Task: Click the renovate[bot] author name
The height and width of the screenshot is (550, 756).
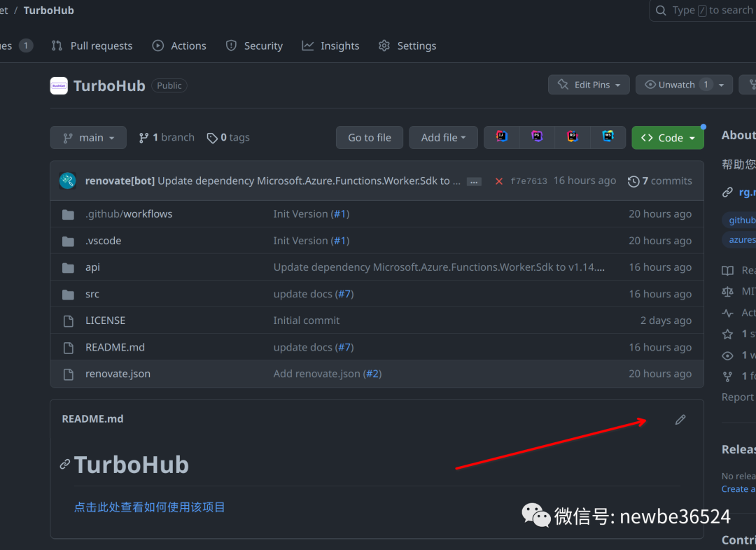Action: pos(120,181)
